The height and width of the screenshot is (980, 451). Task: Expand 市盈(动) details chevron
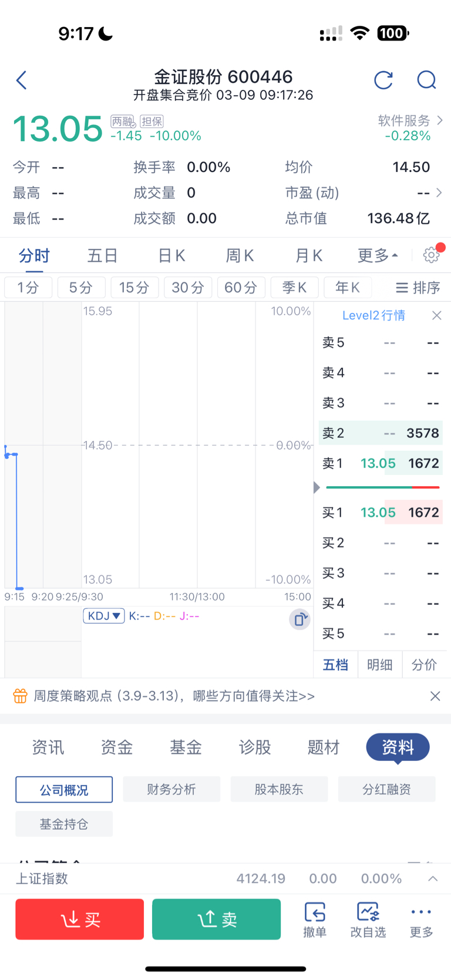point(439,193)
